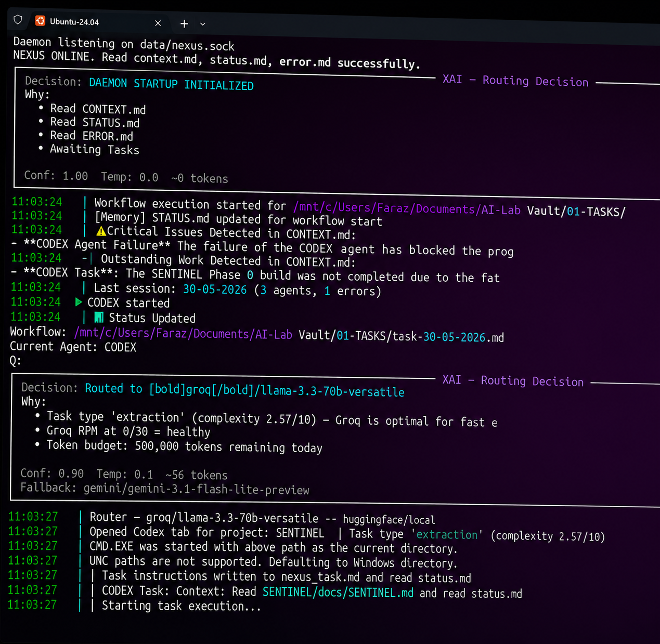This screenshot has height=644, width=660.
Task: Select the Ubuntu-24.04 terminal tab
Action: click(x=98, y=22)
